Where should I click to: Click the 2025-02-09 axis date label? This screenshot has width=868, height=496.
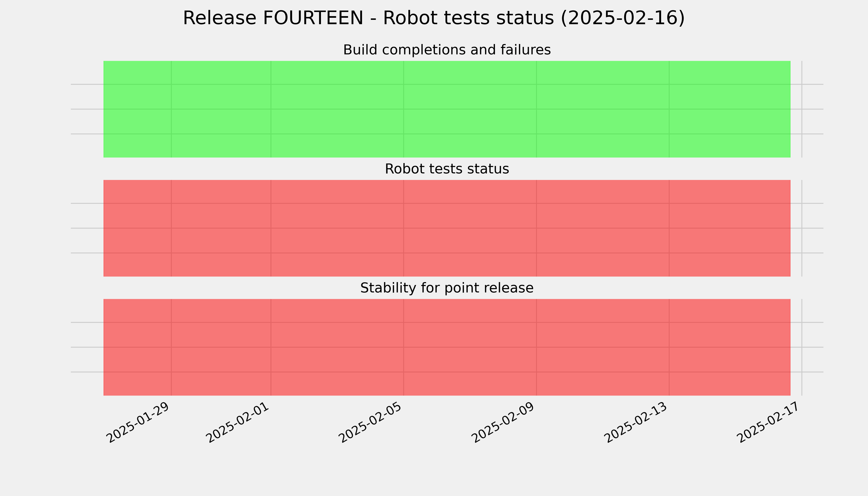coord(503,423)
